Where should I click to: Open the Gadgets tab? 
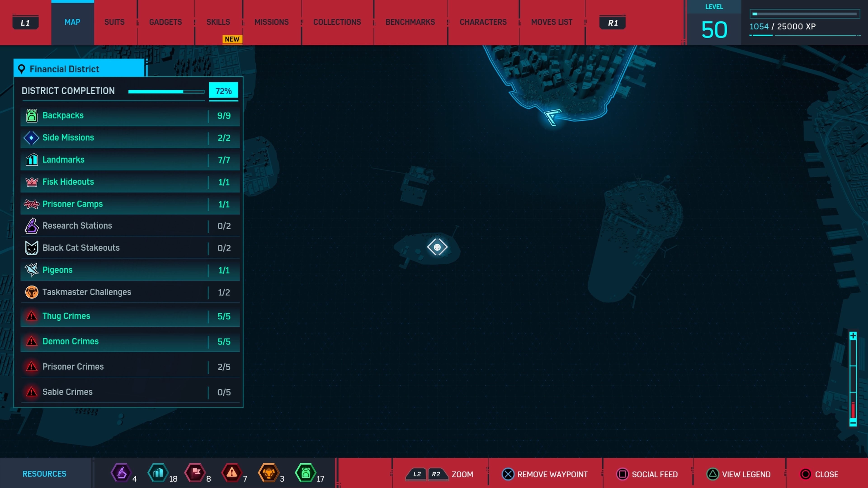165,22
